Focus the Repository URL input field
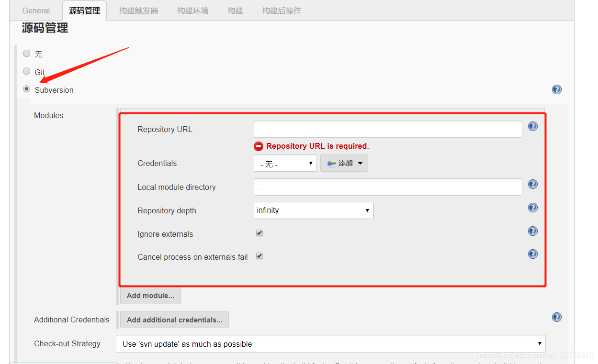Image resolution: width=598 pixels, height=364 pixels. [388, 129]
